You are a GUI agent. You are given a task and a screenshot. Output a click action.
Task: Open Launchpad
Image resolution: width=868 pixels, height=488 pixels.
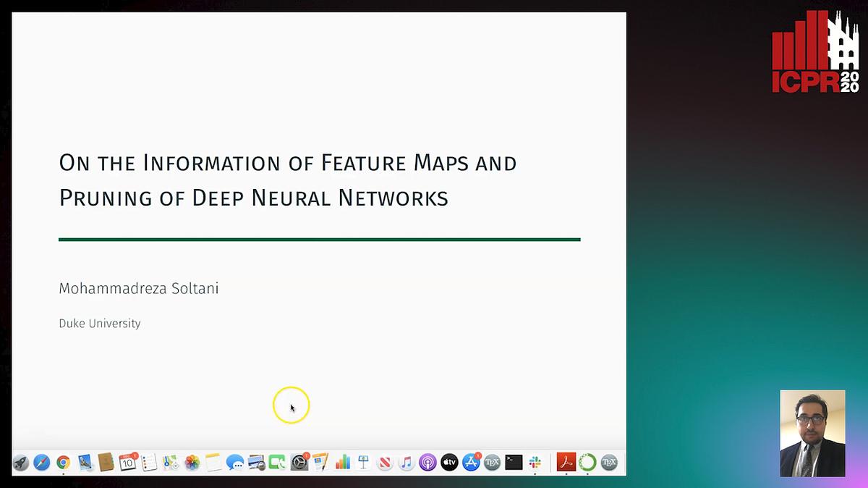[x=22, y=462]
